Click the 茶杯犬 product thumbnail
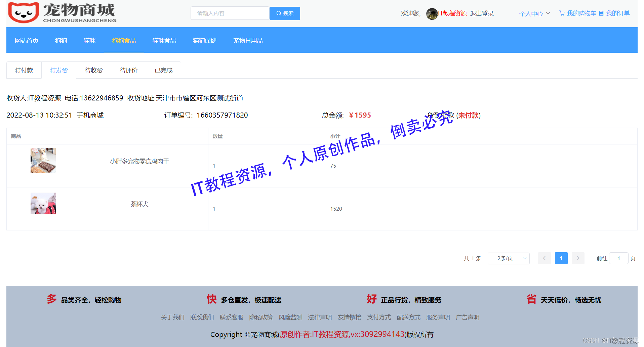Viewport: 644px width, 347px height. point(43,203)
